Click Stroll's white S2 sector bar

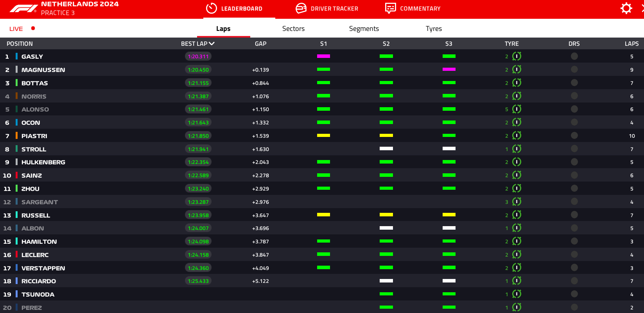[x=386, y=149]
